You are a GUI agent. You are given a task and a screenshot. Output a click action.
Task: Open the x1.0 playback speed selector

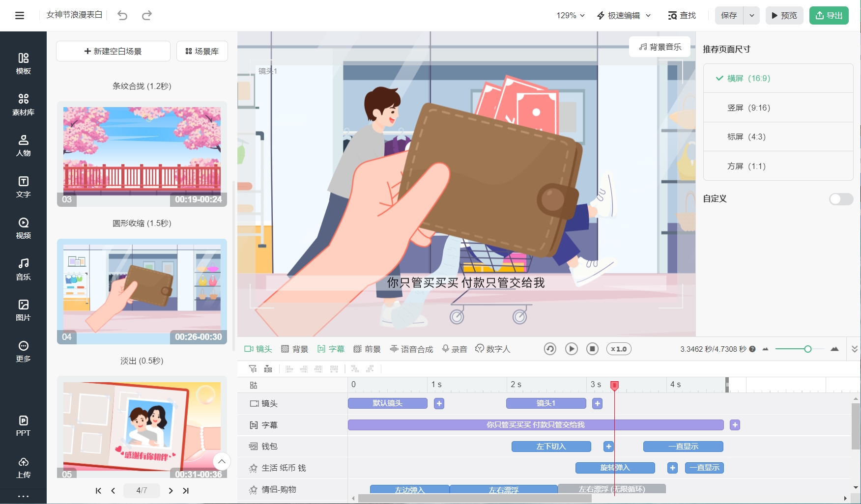click(619, 349)
